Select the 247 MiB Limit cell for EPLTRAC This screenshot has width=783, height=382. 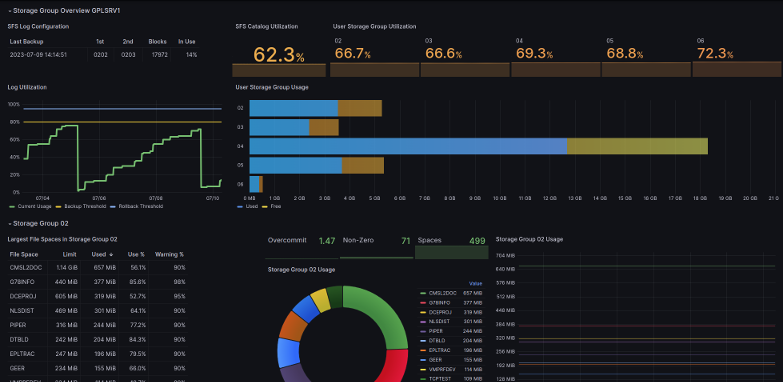[67, 354]
